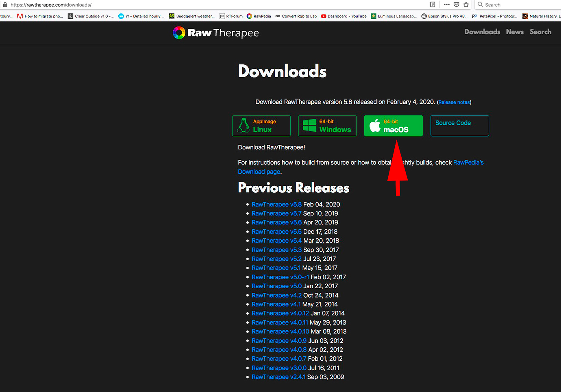Viewport: 561px width, 392px height.
Task: Click the Pocket save icon
Action: (457, 4)
